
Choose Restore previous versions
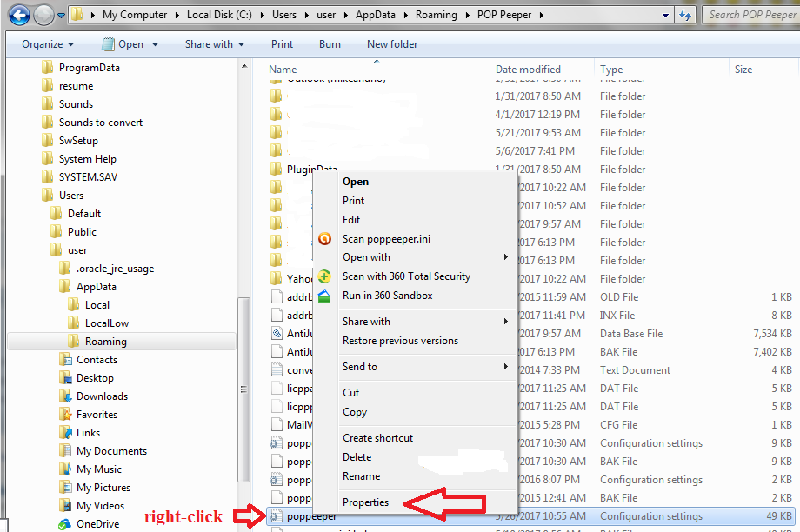pyautogui.click(x=401, y=340)
